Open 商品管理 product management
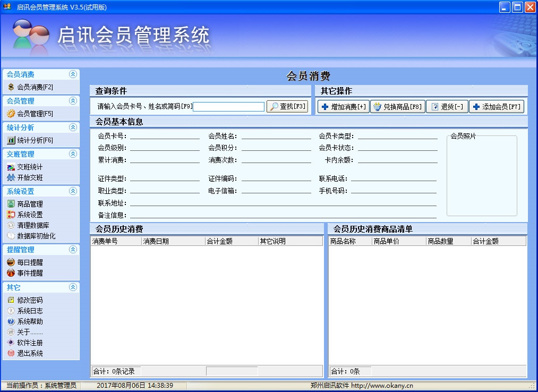Viewport: 538px width, 392px height. (32, 203)
